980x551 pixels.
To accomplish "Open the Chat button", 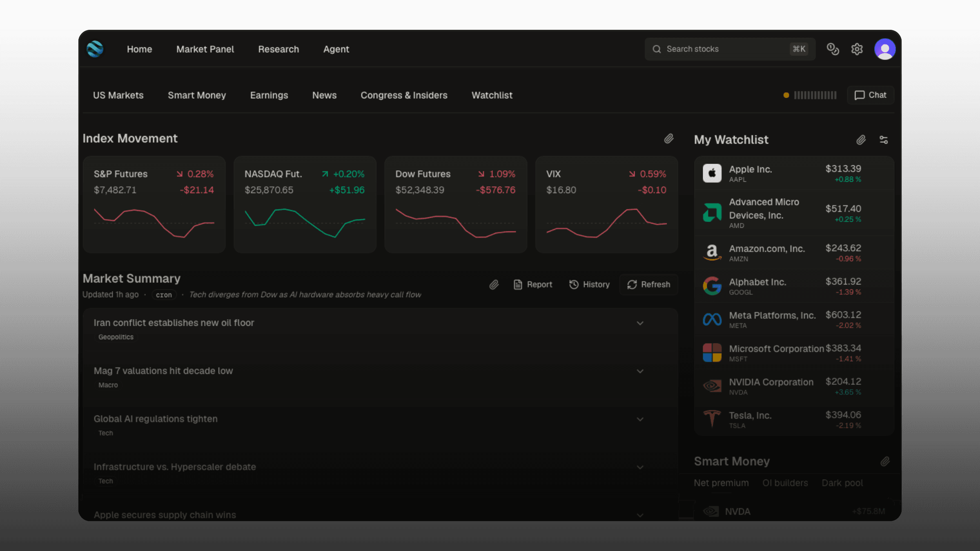I will coord(870,95).
